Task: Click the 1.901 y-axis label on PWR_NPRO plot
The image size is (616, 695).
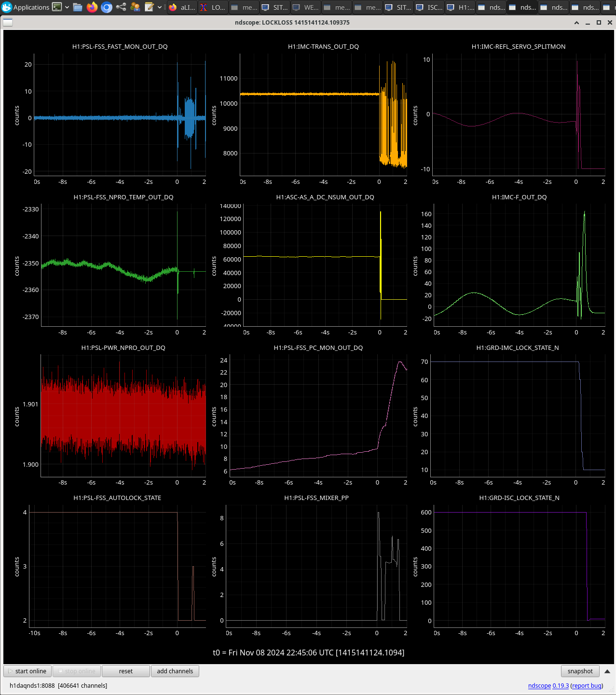Action: [x=30, y=404]
